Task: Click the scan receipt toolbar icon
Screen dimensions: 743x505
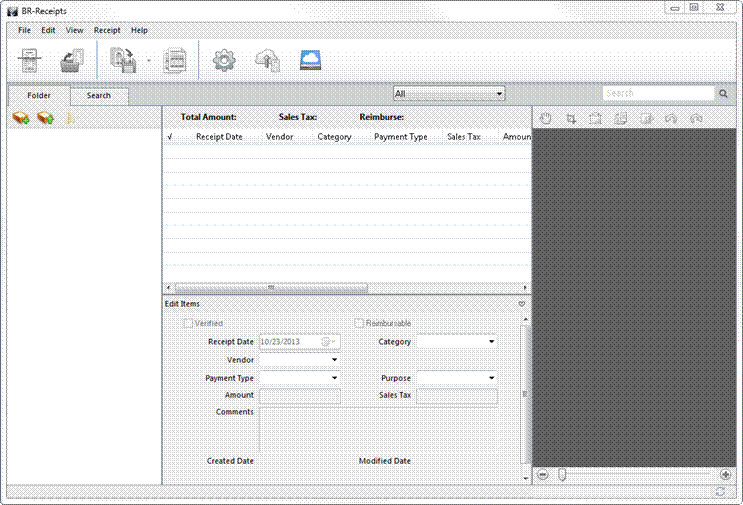Action: click(30, 60)
